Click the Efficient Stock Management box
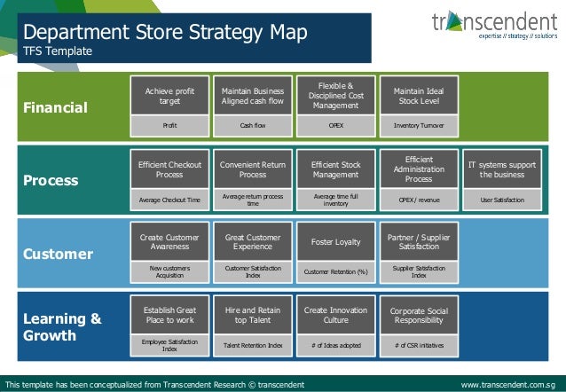Viewport: 566px width, 392px height. pos(335,169)
